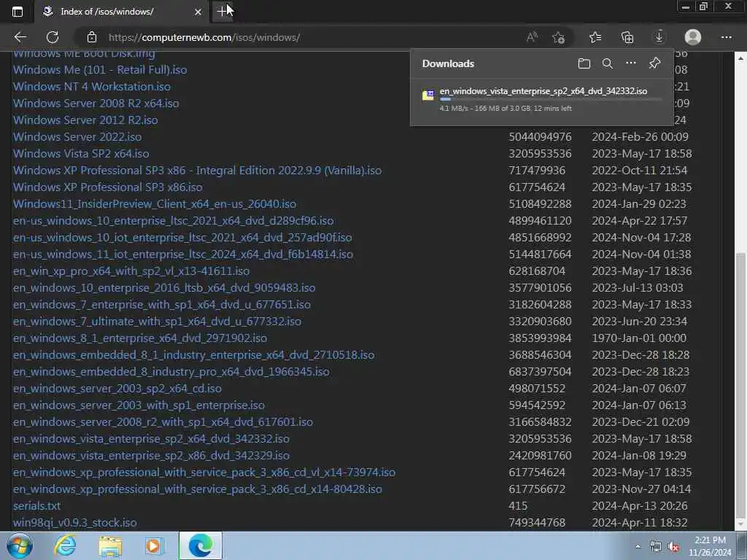Pin the Downloads panel

click(x=654, y=63)
